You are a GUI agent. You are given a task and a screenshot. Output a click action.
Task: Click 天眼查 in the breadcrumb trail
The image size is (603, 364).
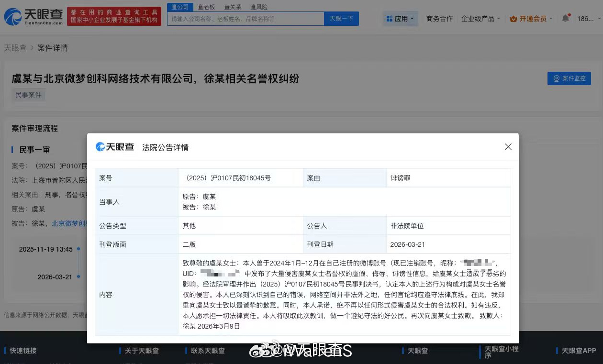point(16,48)
